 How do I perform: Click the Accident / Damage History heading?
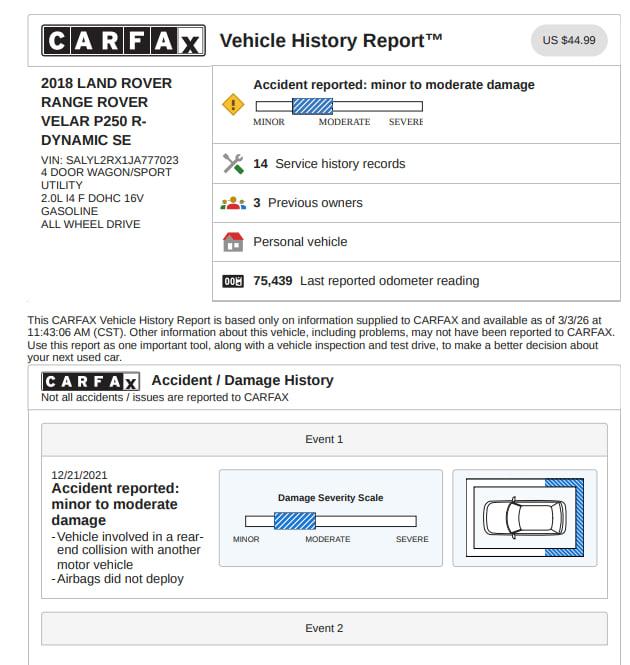point(243,380)
